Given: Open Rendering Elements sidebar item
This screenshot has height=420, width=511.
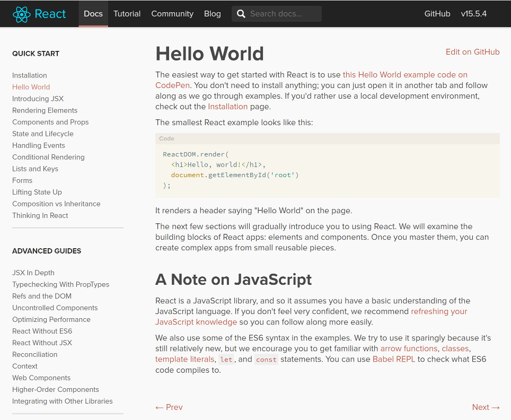Looking at the screenshot, I should point(45,110).
